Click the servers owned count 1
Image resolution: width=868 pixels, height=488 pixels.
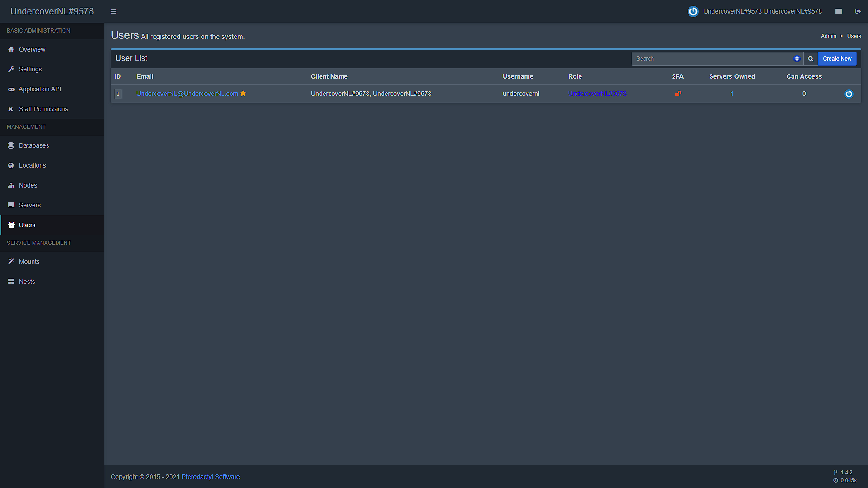click(x=732, y=94)
